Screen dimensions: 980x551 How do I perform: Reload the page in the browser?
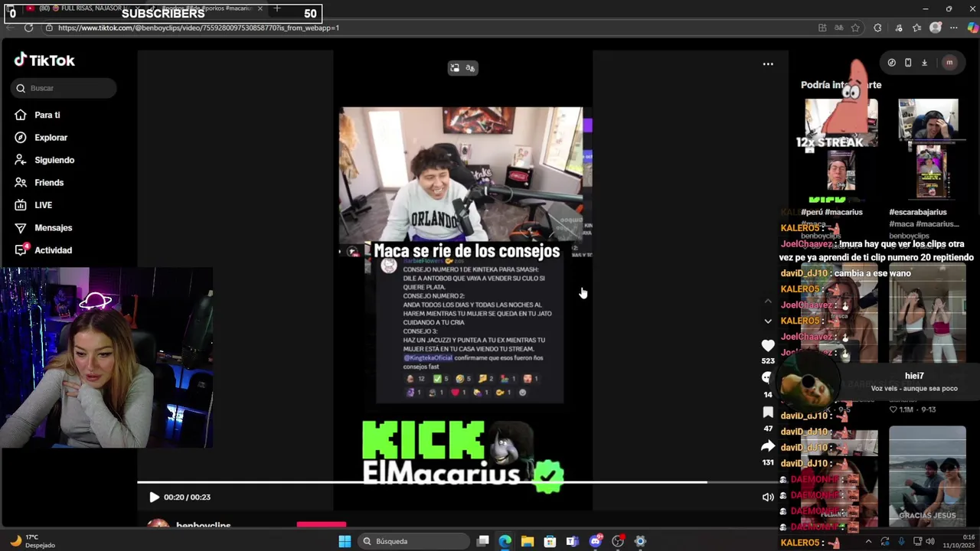click(28, 28)
